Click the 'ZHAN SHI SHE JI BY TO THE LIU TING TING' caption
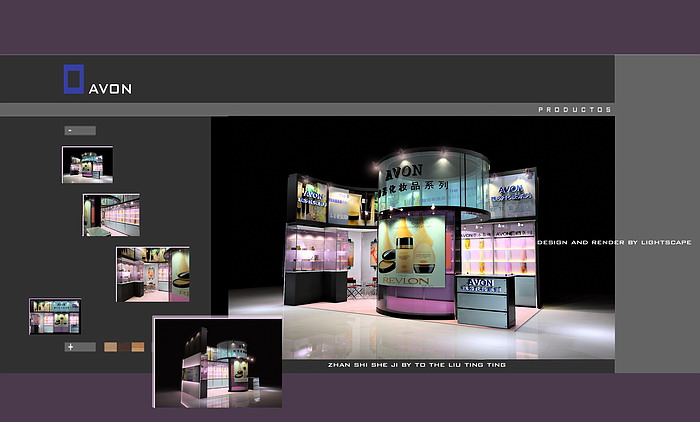Image resolution: width=700 pixels, height=422 pixels. click(417, 365)
